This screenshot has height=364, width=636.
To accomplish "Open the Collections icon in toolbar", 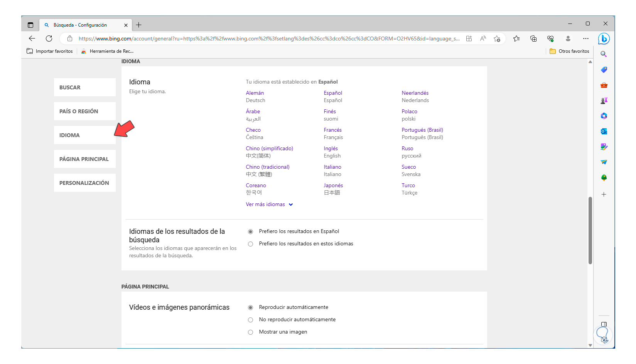I will (x=533, y=39).
